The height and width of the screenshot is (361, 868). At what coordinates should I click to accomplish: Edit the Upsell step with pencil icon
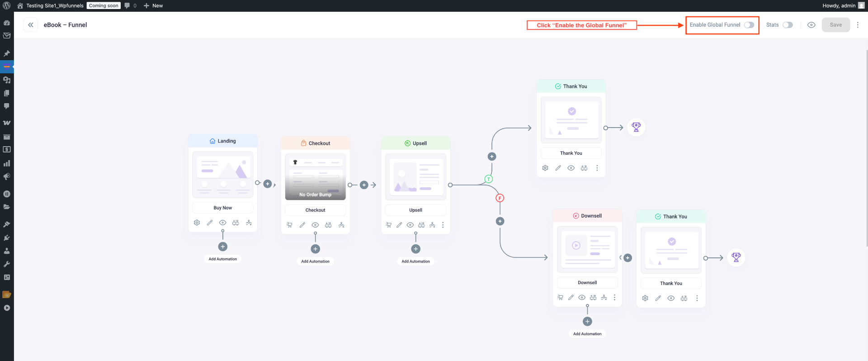pos(399,225)
